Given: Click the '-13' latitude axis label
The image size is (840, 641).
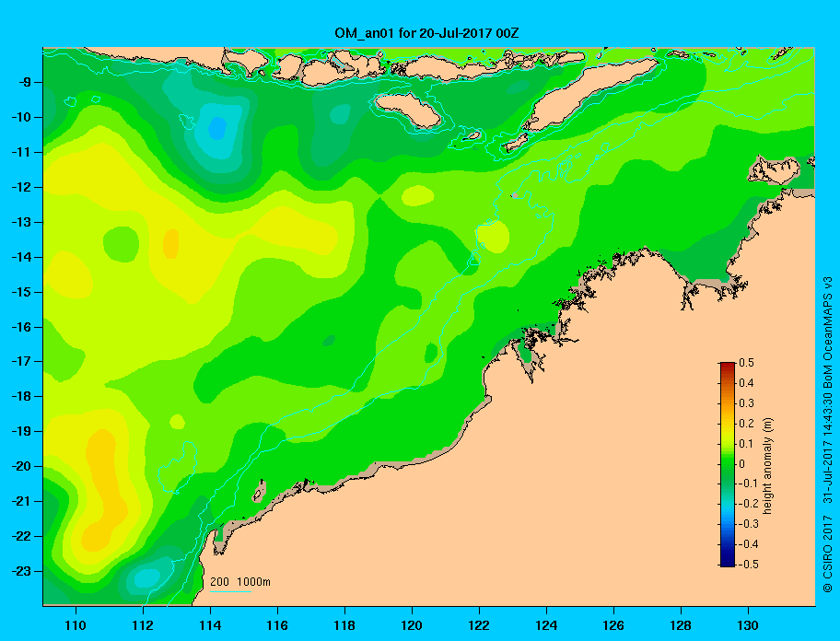Looking at the screenshot, I should click(x=22, y=222).
